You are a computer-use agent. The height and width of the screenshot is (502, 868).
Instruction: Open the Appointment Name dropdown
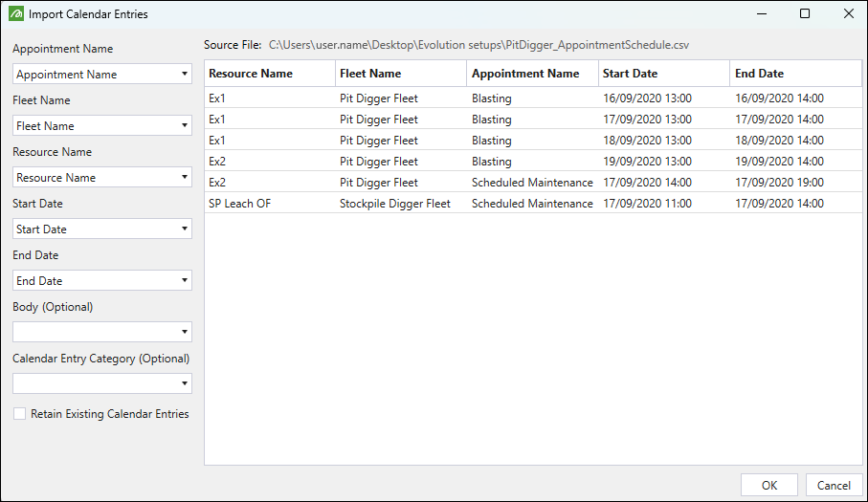(x=102, y=74)
